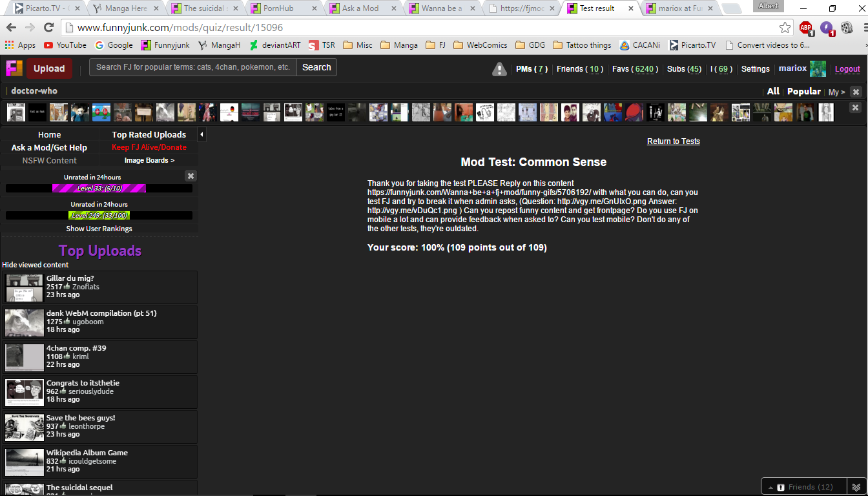Switch to the Popular channel filter
868x496 pixels.
coord(803,92)
